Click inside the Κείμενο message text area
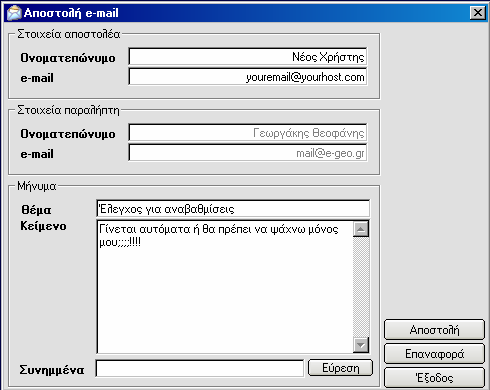This screenshot has width=490, height=390. coord(225,287)
